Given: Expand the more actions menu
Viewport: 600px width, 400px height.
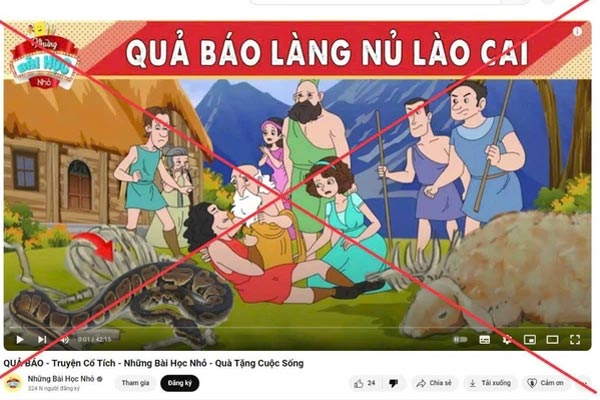Looking at the screenshot, I should [x=583, y=383].
